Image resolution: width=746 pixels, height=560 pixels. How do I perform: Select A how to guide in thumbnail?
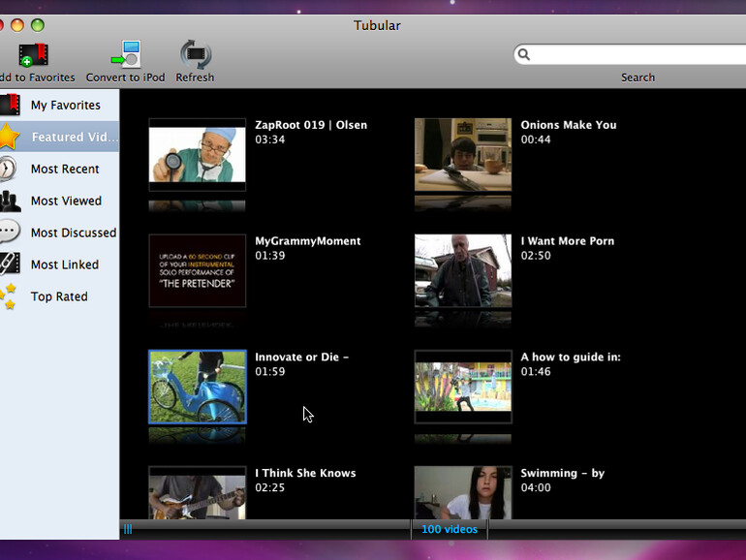pyautogui.click(x=463, y=387)
